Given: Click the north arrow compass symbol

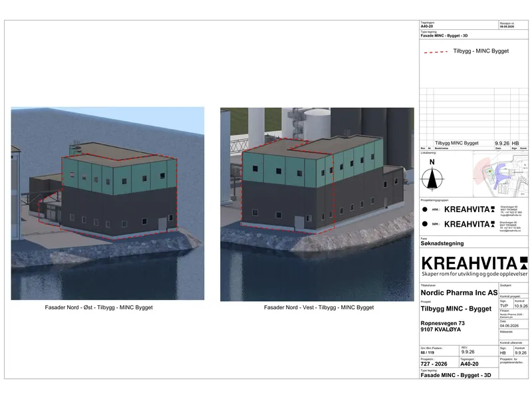Looking at the screenshot, I should pyautogui.click(x=432, y=178).
